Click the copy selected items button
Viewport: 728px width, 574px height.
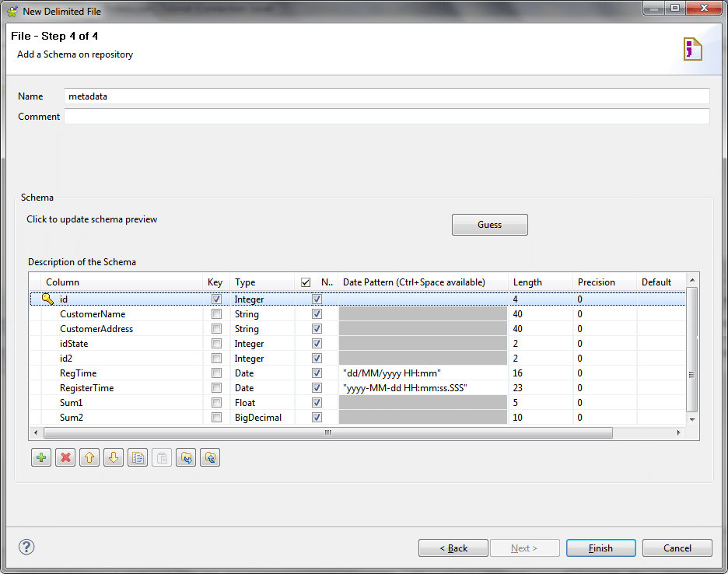(x=138, y=458)
